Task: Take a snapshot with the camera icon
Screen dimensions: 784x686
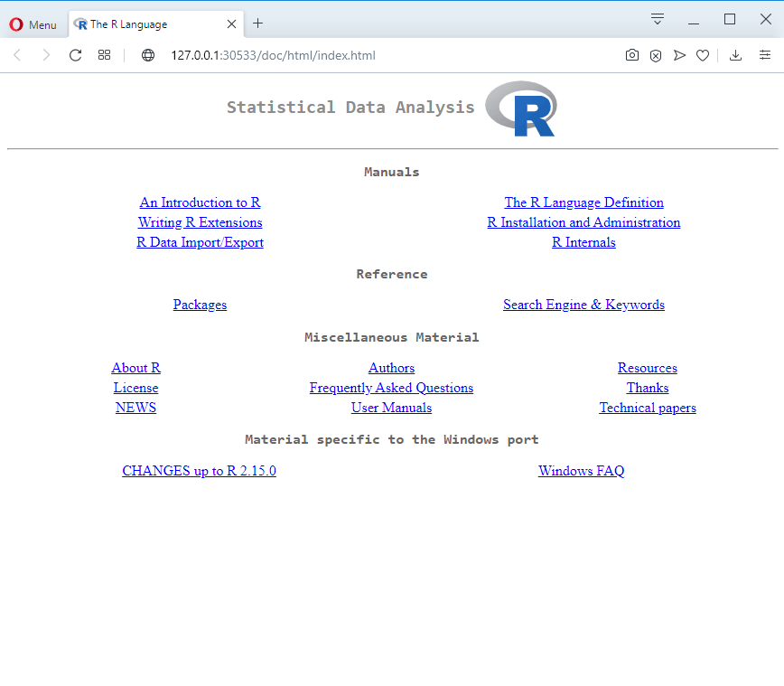Action: (x=632, y=55)
